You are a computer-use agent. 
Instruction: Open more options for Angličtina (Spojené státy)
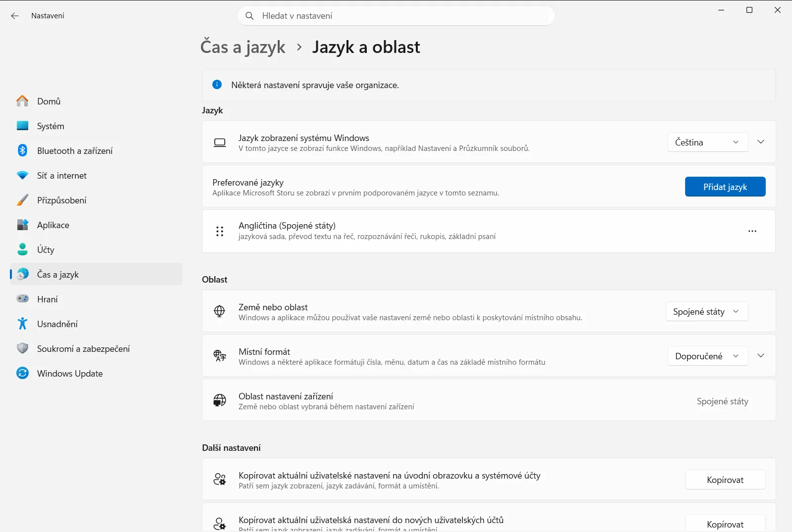point(752,231)
